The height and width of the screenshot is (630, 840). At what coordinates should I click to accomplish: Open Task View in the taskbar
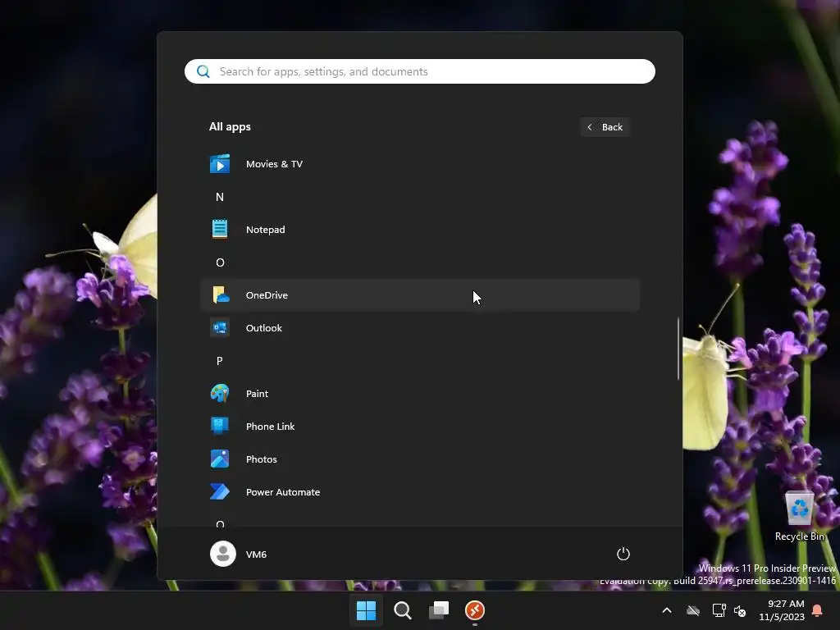[439, 610]
